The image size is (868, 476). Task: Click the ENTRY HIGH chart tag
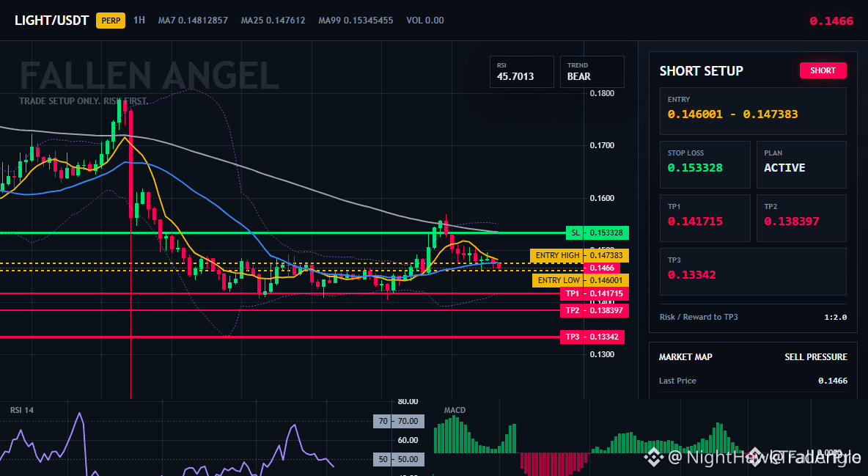pos(579,255)
